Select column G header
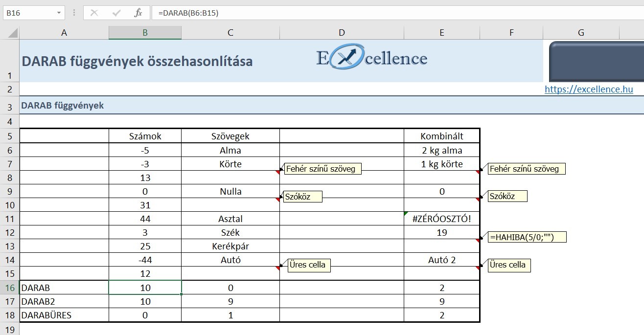The image size is (644, 335). 581,33
